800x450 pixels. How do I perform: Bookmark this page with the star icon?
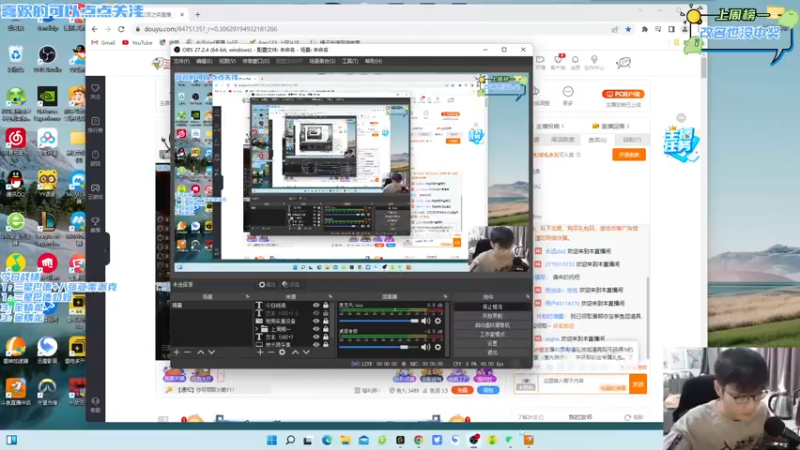point(629,30)
